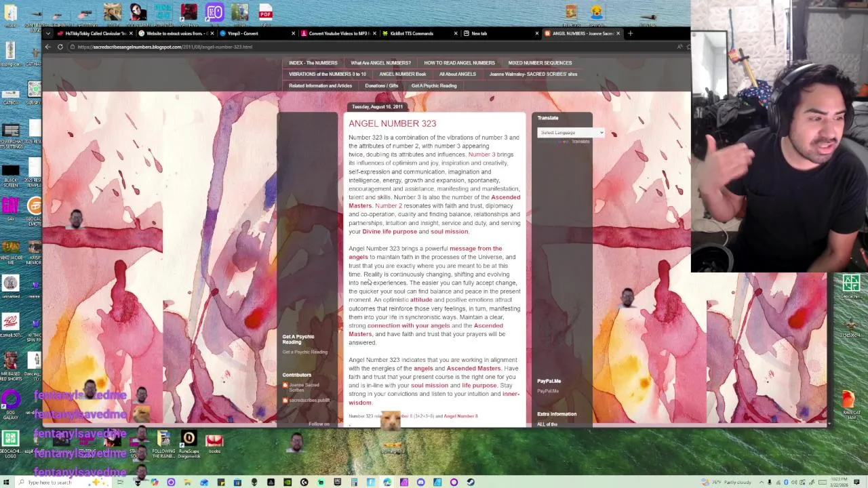The width and height of the screenshot is (868, 488).
Task: Open the Windows Start menu
Action: pos(7,482)
